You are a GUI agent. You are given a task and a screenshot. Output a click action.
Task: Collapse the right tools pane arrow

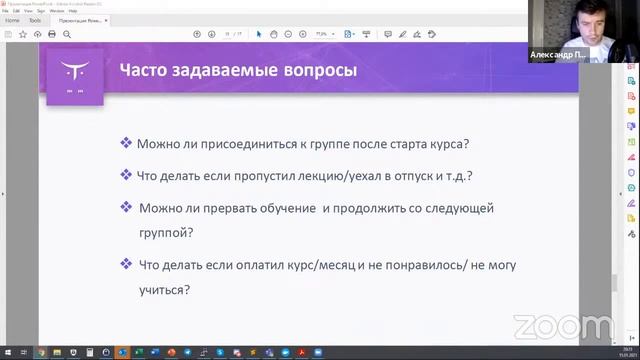pyautogui.click(x=620, y=194)
